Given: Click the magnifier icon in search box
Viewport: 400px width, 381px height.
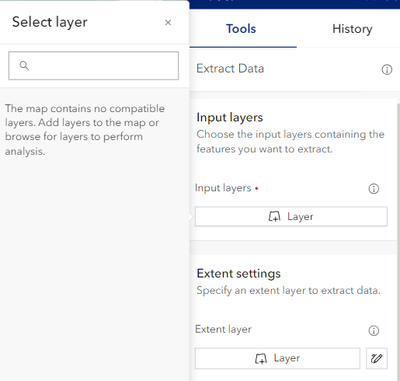Looking at the screenshot, I should coord(24,65).
